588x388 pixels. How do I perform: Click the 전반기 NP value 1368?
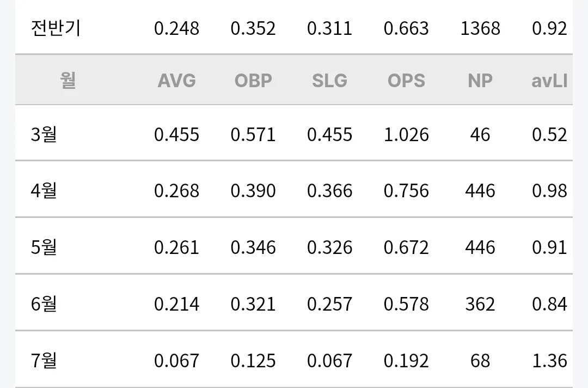pyautogui.click(x=480, y=28)
